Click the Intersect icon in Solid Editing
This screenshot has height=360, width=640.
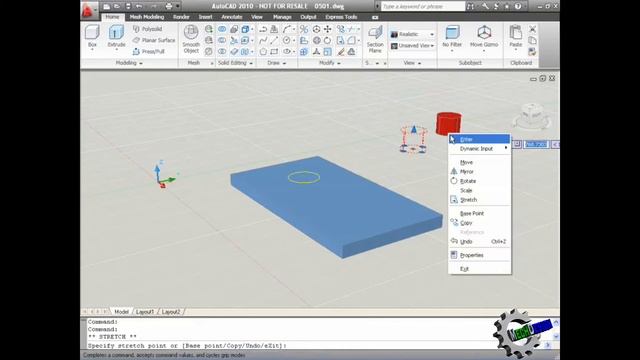222,52
